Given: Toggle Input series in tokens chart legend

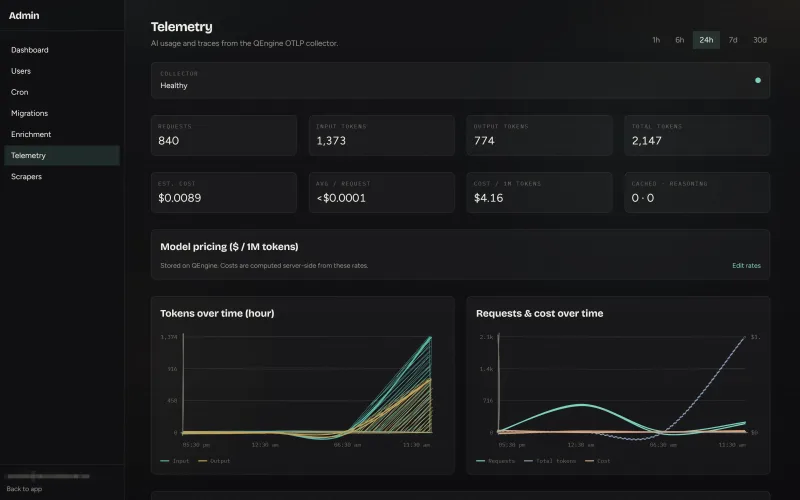Looking at the screenshot, I should [x=174, y=461].
